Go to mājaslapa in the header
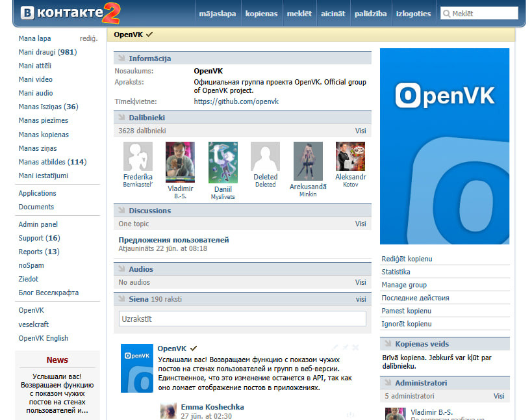Viewport: 532px width, 420px height. pyautogui.click(x=218, y=14)
